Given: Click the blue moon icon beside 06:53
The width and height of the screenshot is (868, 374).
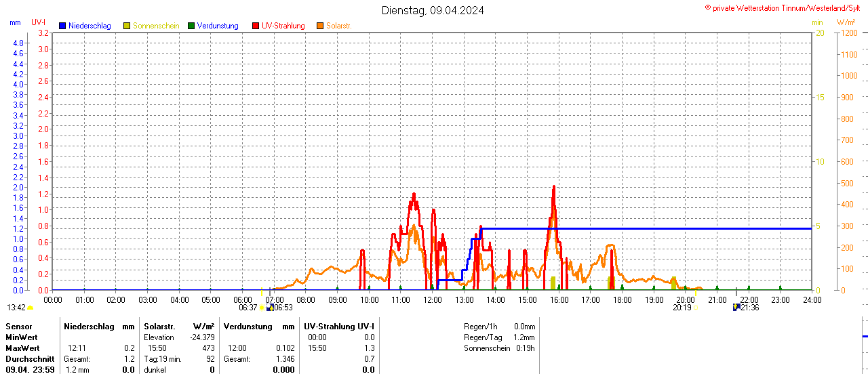Looking at the screenshot, I should 270,308.
